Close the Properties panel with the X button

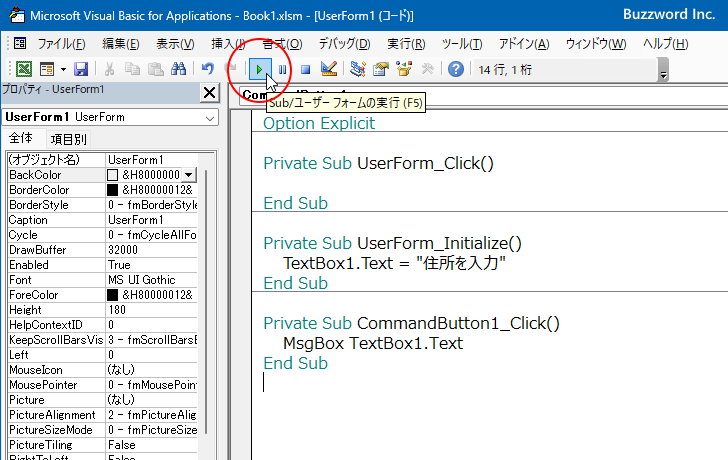[209, 93]
